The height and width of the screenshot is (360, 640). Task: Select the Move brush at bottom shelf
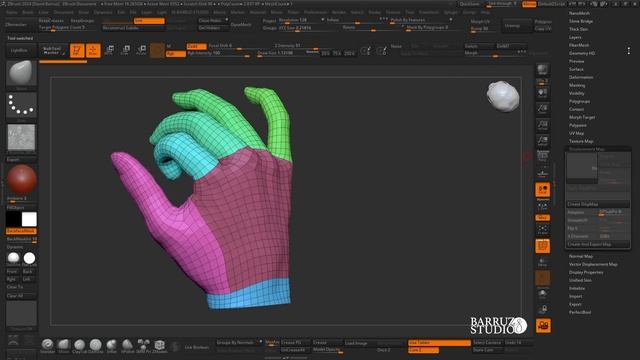tap(64, 345)
